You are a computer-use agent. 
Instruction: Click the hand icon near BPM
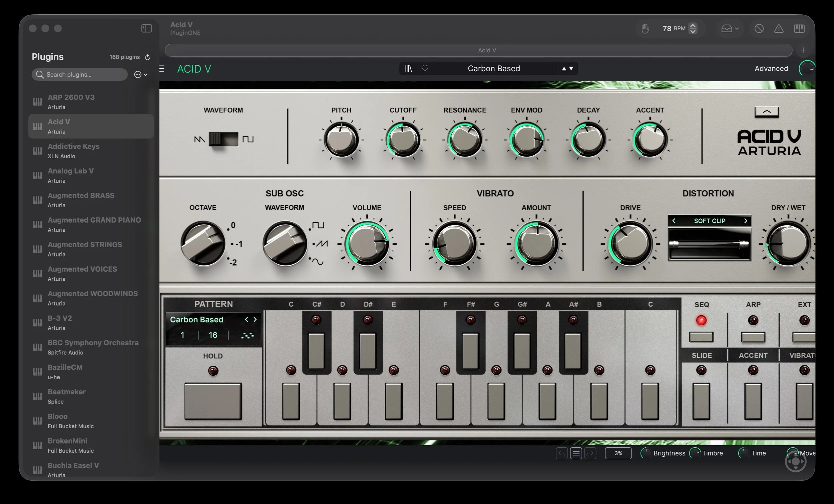(645, 29)
